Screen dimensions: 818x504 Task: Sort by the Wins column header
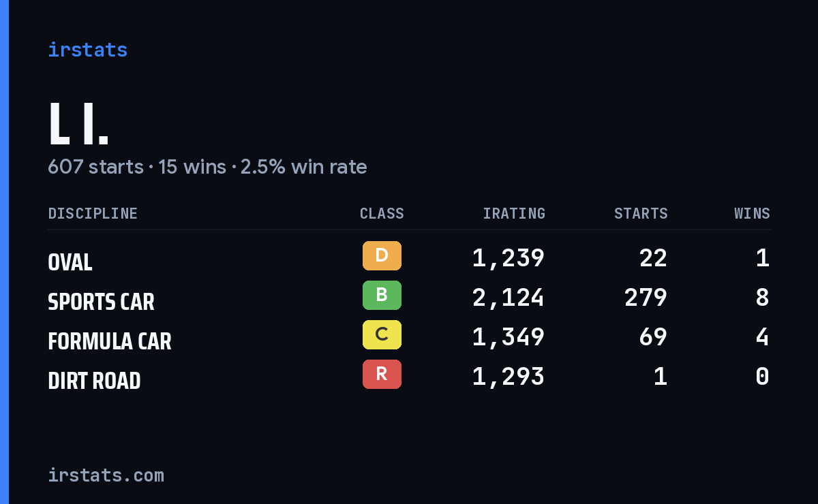click(x=752, y=213)
